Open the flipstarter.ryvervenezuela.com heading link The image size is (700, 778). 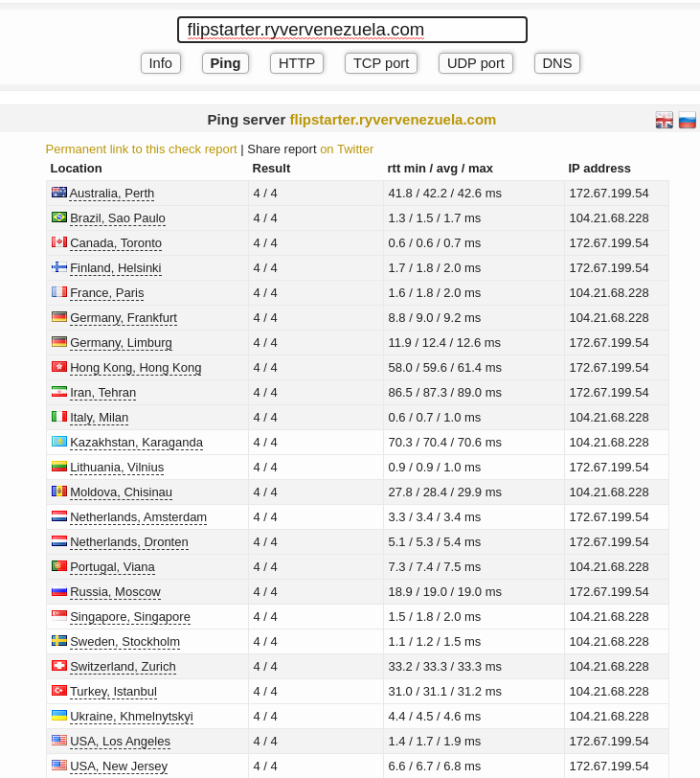tap(393, 120)
